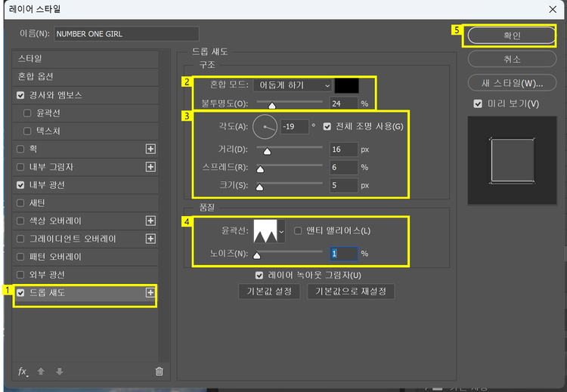Viewport: 567px width, 392px height.
Task: Click the 이름 field NUMBER ONE GIRL
Action: coord(126,34)
